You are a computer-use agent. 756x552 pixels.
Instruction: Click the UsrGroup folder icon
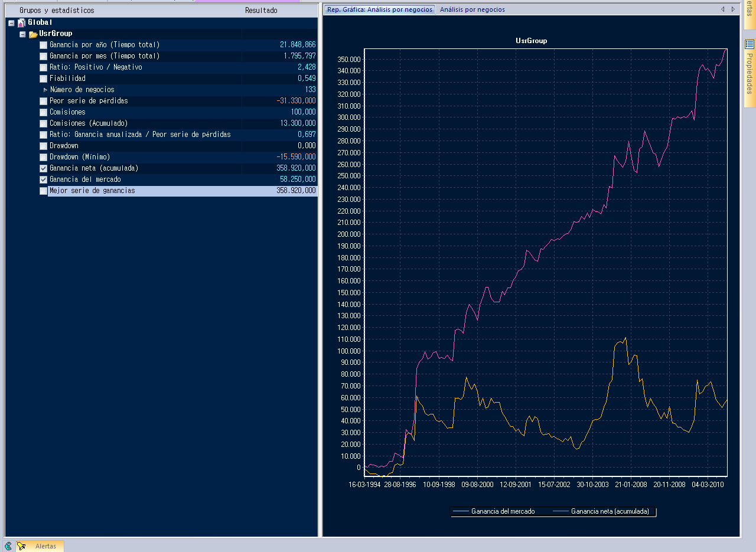click(x=33, y=34)
